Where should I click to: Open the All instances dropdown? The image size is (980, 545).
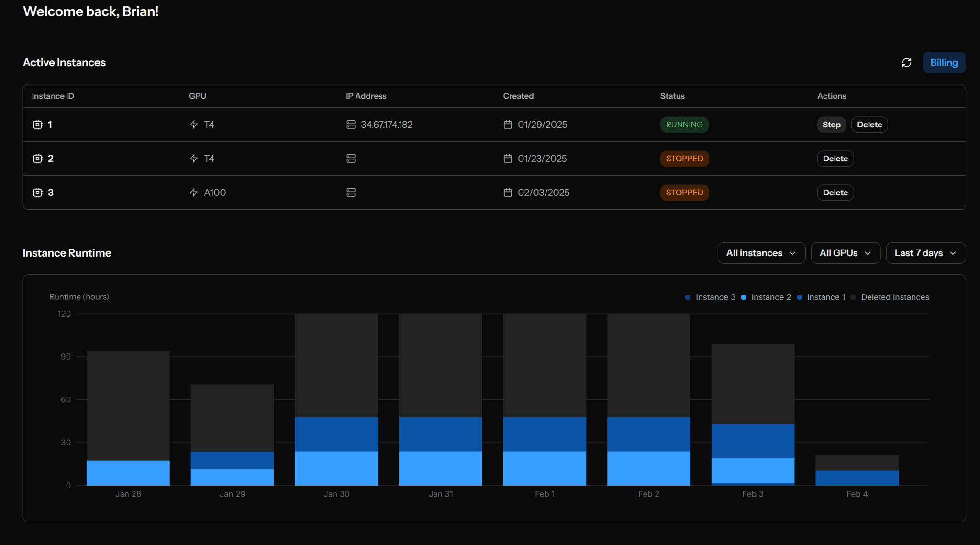click(x=761, y=253)
